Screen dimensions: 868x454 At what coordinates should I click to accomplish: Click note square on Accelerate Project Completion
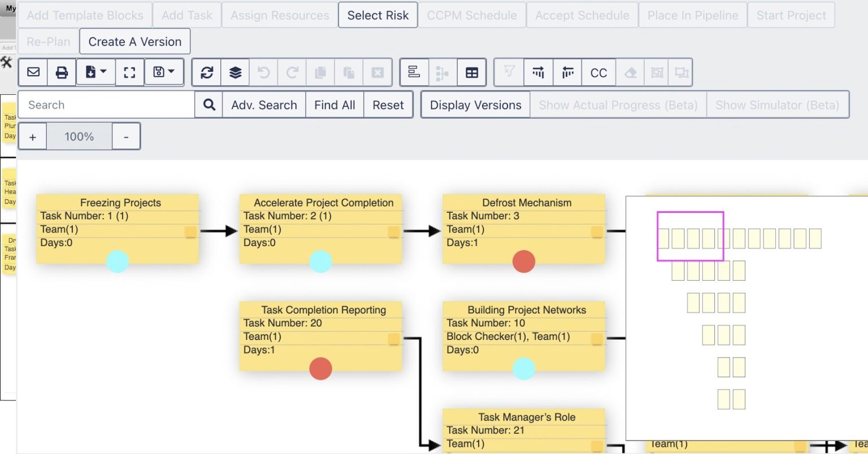(394, 232)
